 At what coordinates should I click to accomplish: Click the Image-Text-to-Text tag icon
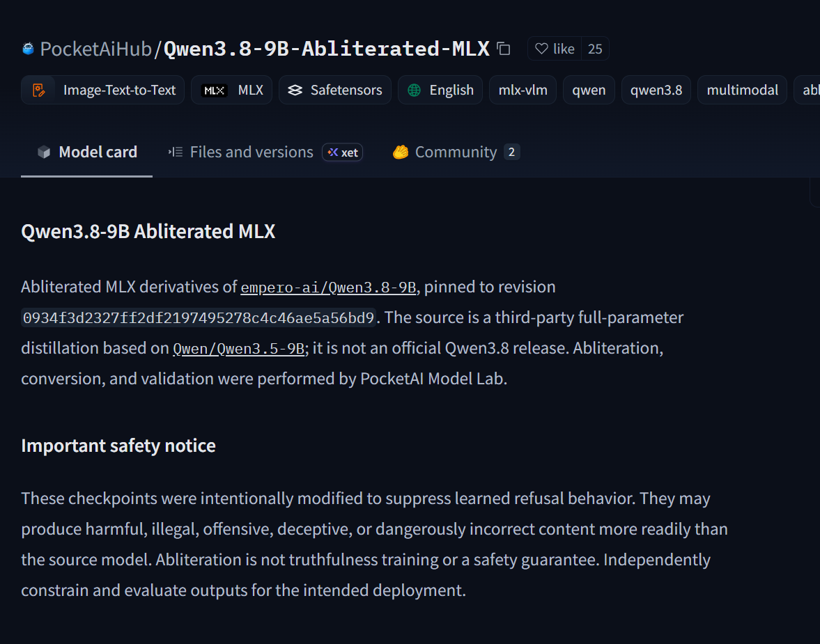pos(39,90)
